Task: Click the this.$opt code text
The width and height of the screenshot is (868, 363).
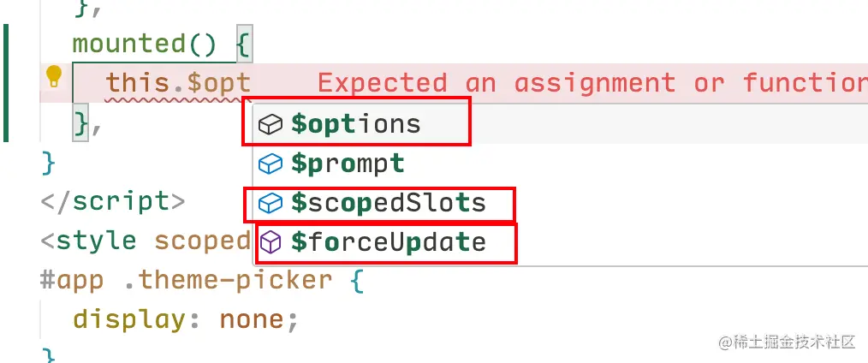Action: (x=178, y=83)
